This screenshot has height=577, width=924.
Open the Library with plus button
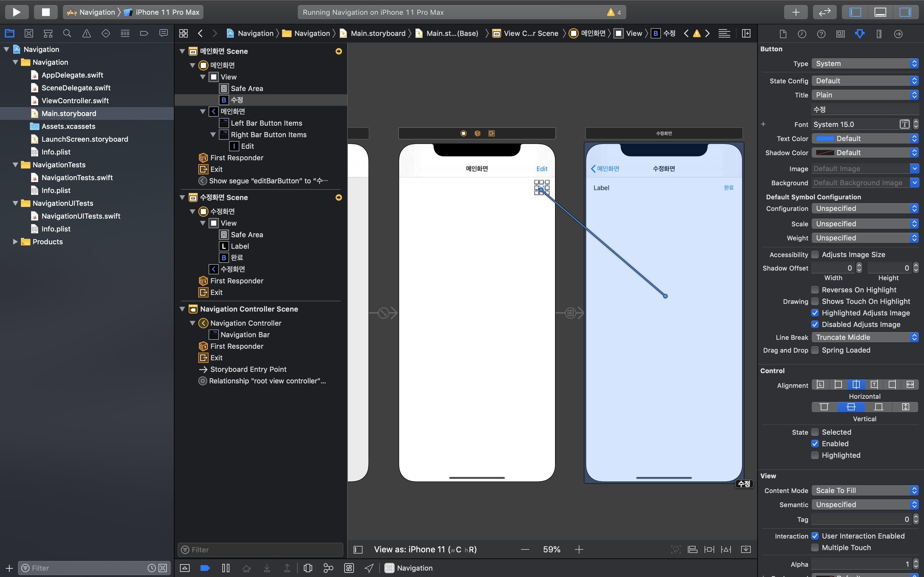click(796, 12)
